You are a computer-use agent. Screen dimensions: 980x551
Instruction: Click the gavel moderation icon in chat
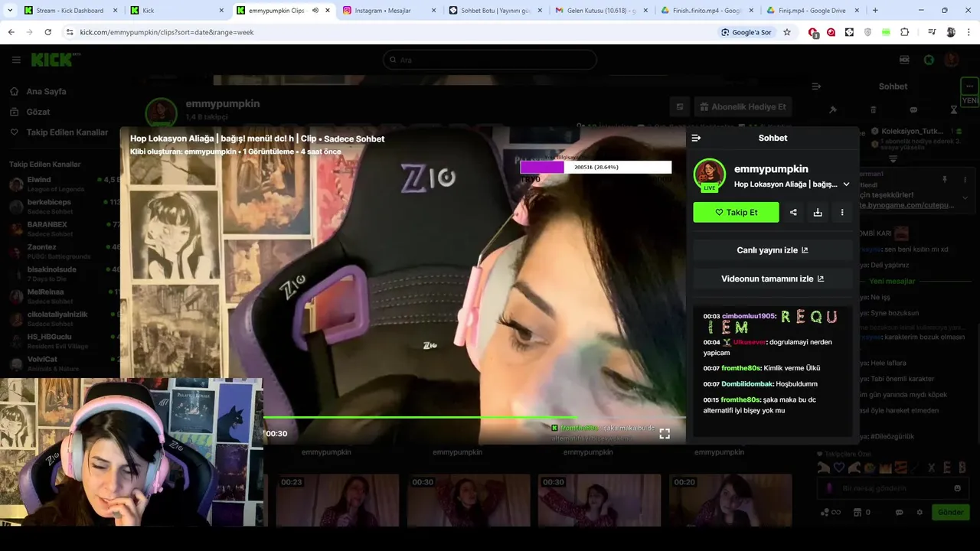(833, 109)
